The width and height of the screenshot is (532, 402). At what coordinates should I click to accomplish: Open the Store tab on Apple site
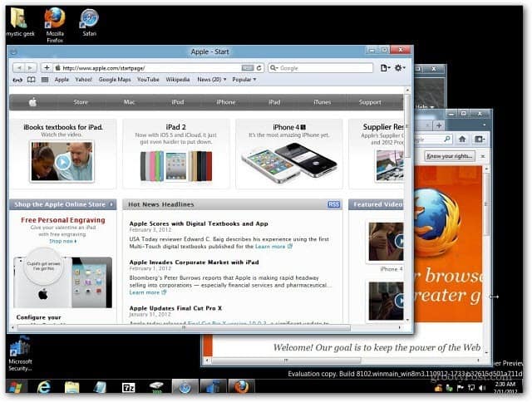(81, 102)
